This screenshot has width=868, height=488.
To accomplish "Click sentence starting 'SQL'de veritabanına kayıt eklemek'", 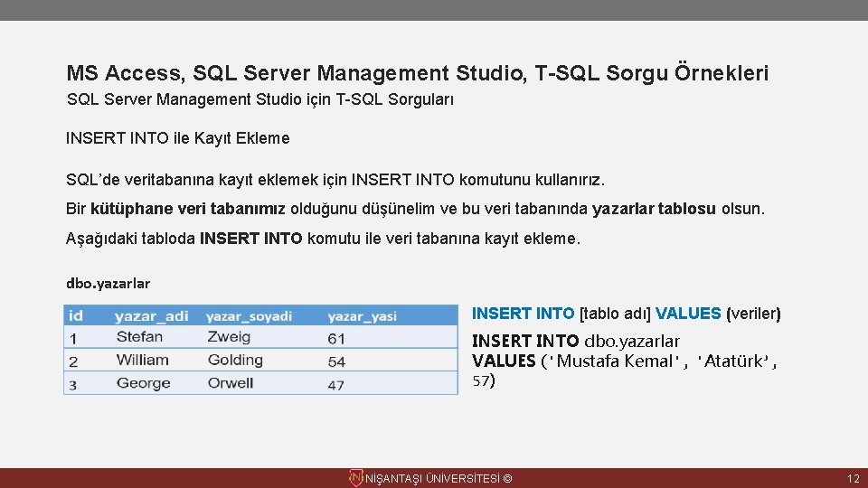I will [335, 180].
